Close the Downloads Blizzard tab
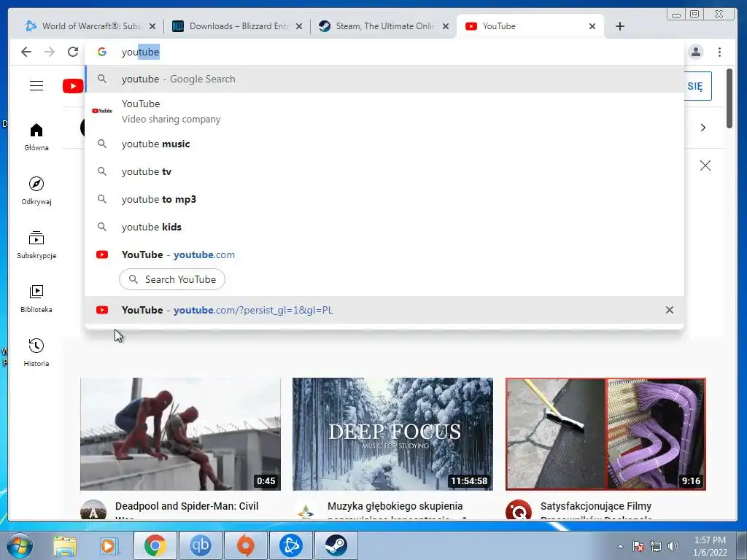This screenshot has height=560, width=747. click(298, 26)
